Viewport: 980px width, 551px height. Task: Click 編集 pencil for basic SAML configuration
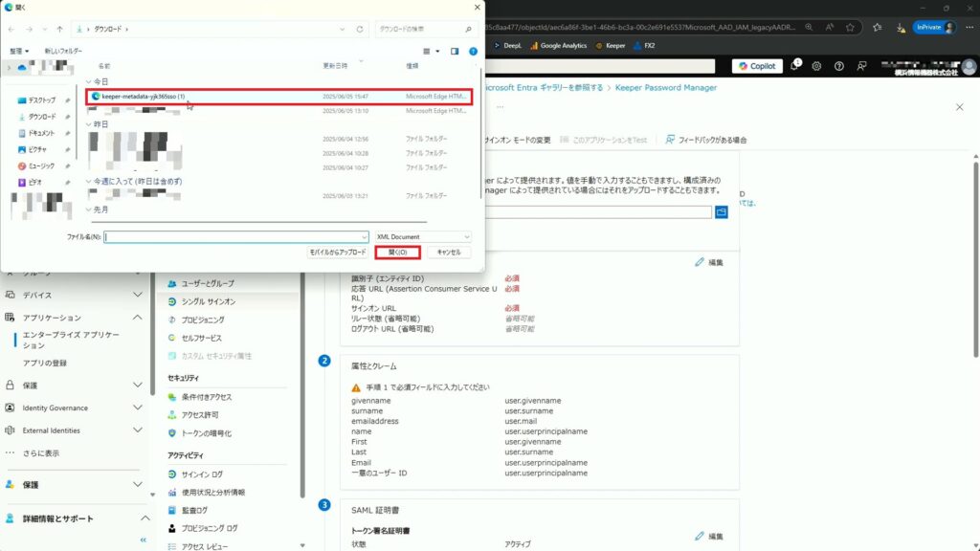(x=709, y=262)
